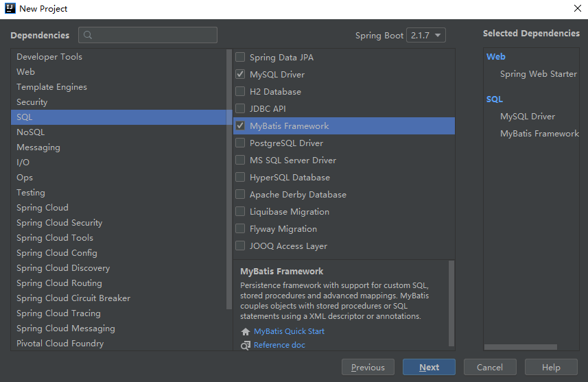Select the Spring Cloud Tools category
Screen dimensions: 588x382
(x=119, y=238)
